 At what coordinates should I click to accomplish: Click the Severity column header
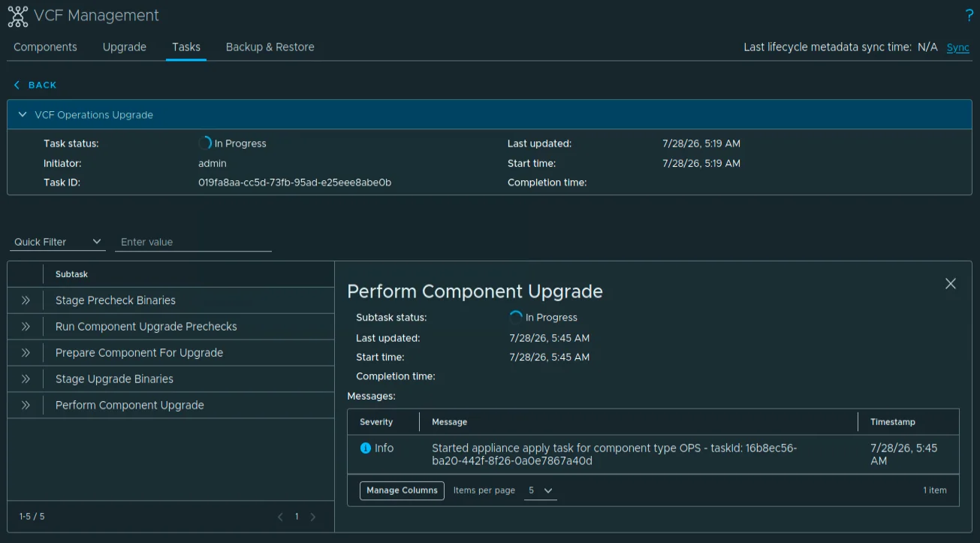coord(376,422)
